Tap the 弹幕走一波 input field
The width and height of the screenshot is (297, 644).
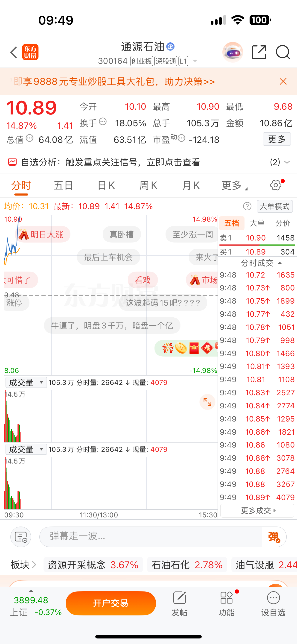pyautogui.click(x=151, y=537)
